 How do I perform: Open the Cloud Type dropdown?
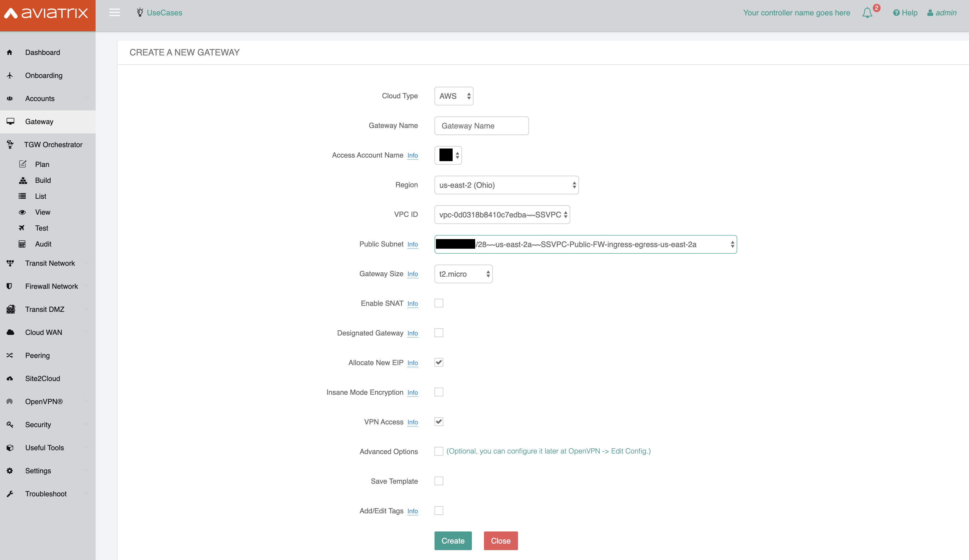454,96
